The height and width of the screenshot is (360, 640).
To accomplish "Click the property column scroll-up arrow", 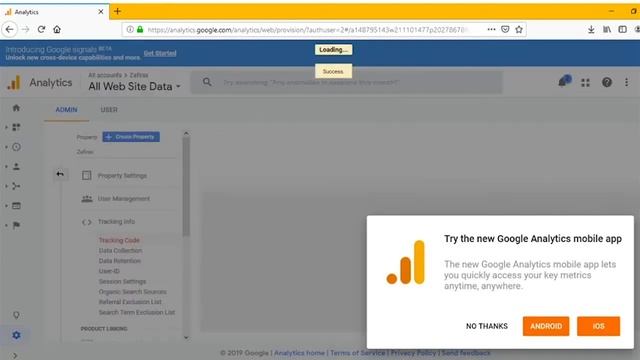I will (186, 133).
